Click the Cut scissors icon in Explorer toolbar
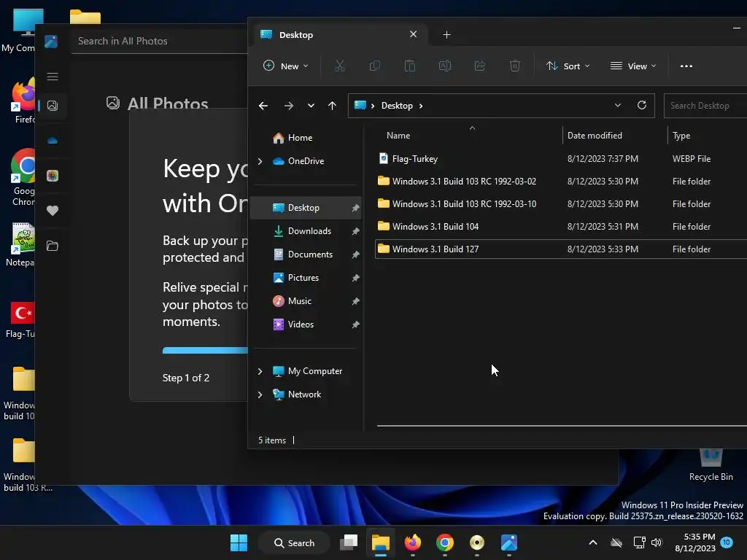The width and height of the screenshot is (747, 560). point(339,66)
